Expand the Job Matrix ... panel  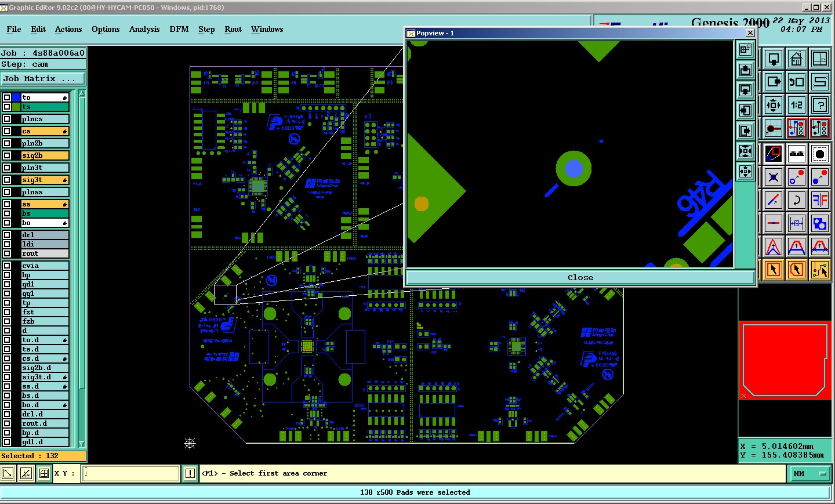pyautogui.click(x=43, y=79)
